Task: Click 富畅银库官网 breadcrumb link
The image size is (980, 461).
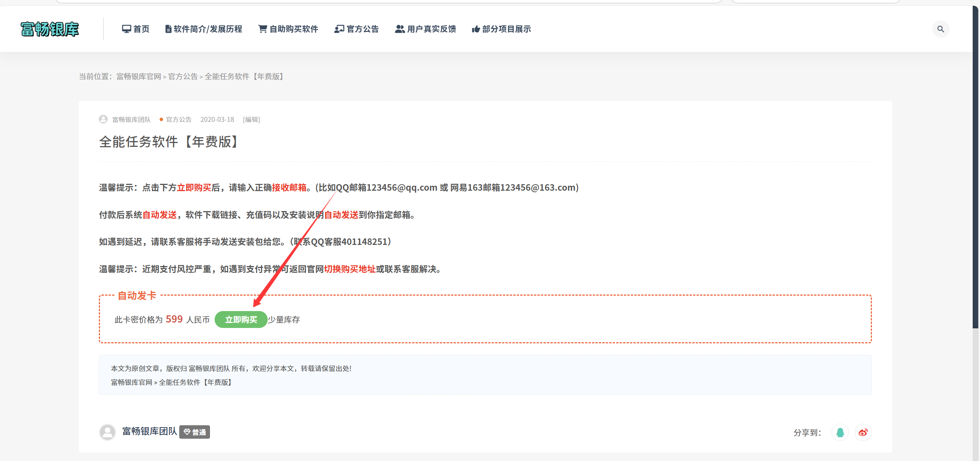Action: click(x=139, y=77)
